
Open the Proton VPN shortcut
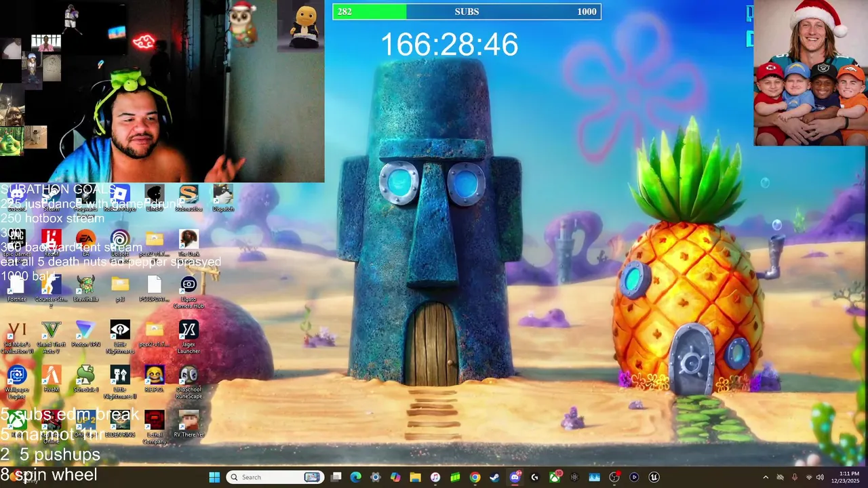pyautogui.click(x=85, y=333)
